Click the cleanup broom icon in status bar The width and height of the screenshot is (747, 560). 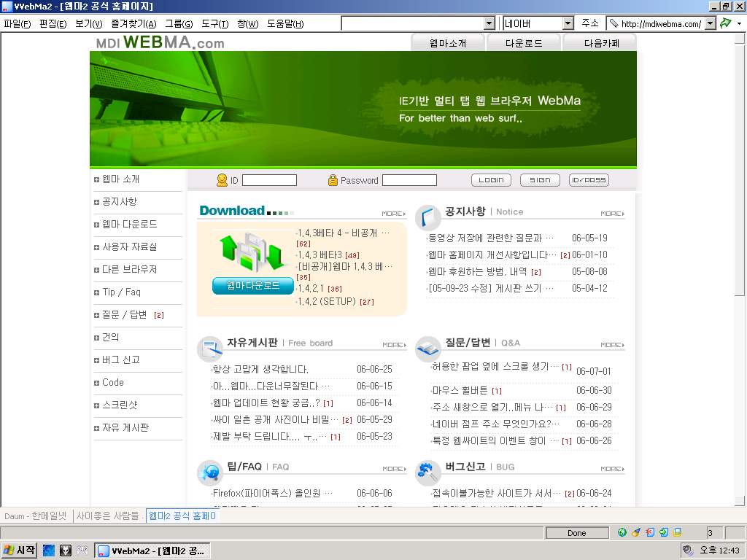(635, 532)
